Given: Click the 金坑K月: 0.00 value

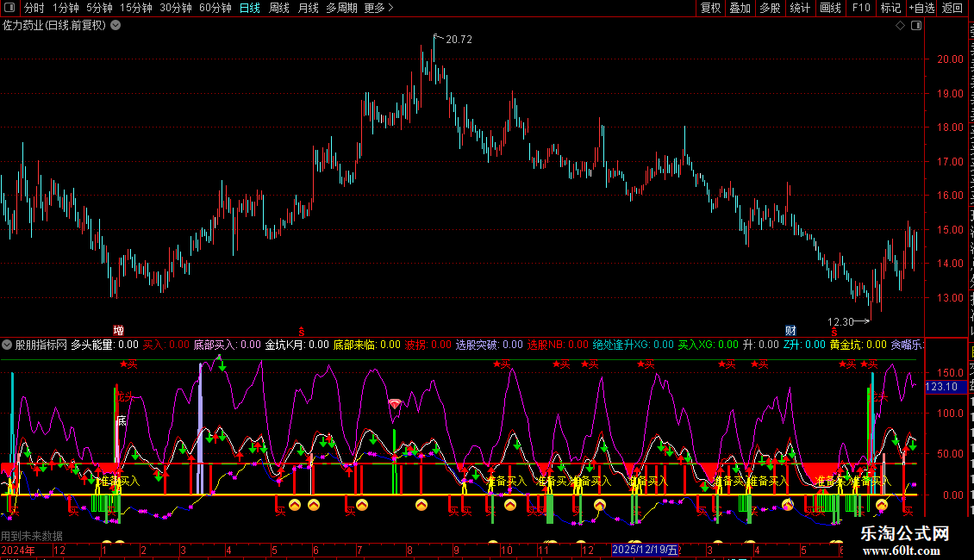Looking at the screenshot, I should pos(297,345).
